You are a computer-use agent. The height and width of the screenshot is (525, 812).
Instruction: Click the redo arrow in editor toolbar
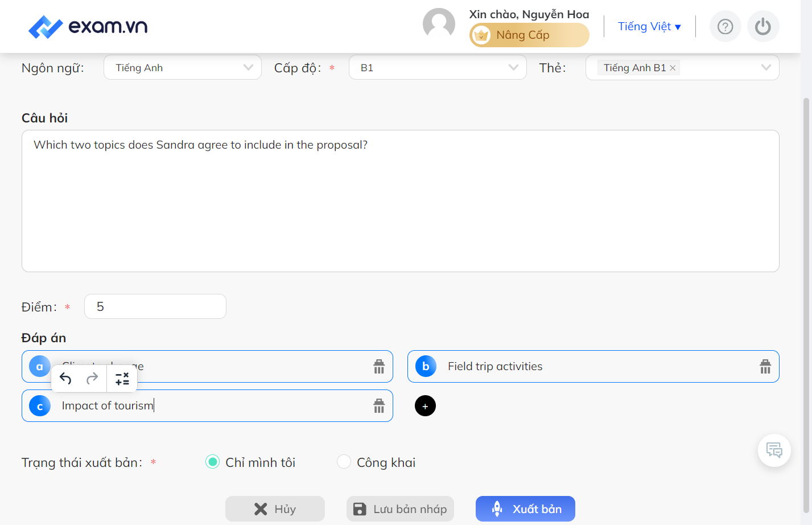point(92,379)
